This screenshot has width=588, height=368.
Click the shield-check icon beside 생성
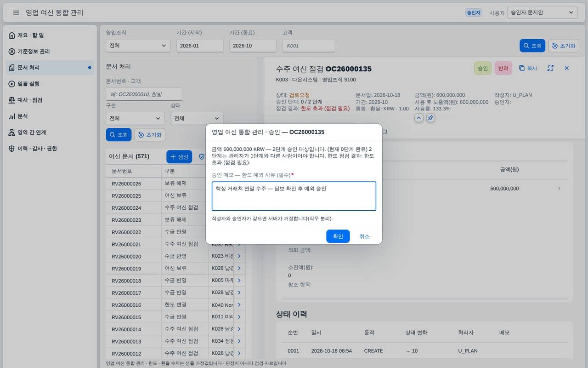[x=201, y=157]
